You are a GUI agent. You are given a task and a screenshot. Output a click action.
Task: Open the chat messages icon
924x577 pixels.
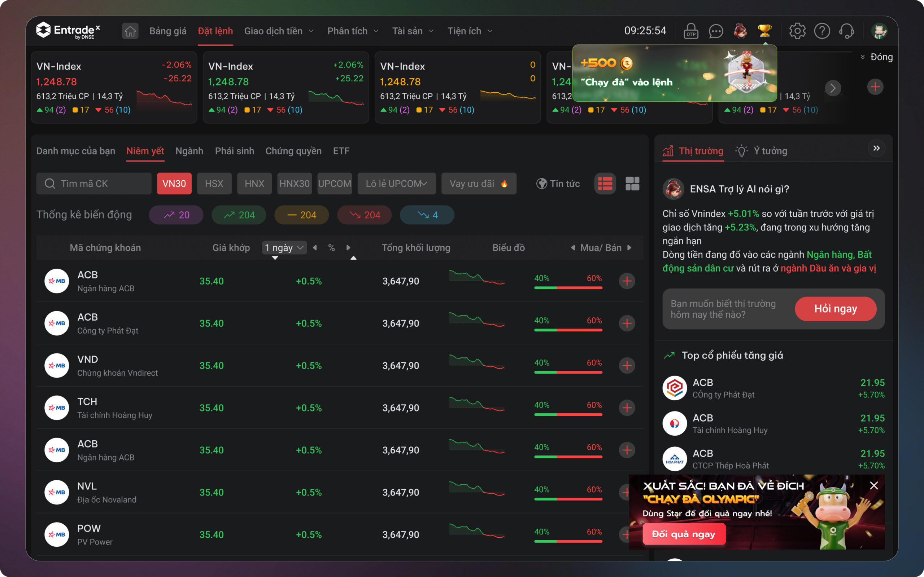[715, 31]
